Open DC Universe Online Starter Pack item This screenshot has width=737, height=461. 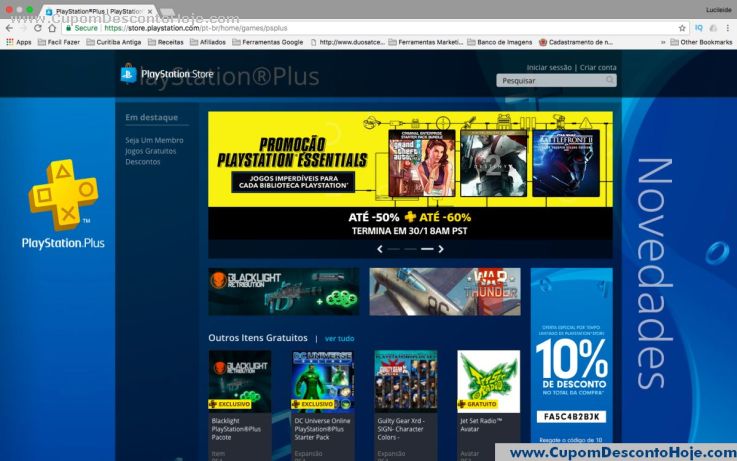(x=322, y=405)
